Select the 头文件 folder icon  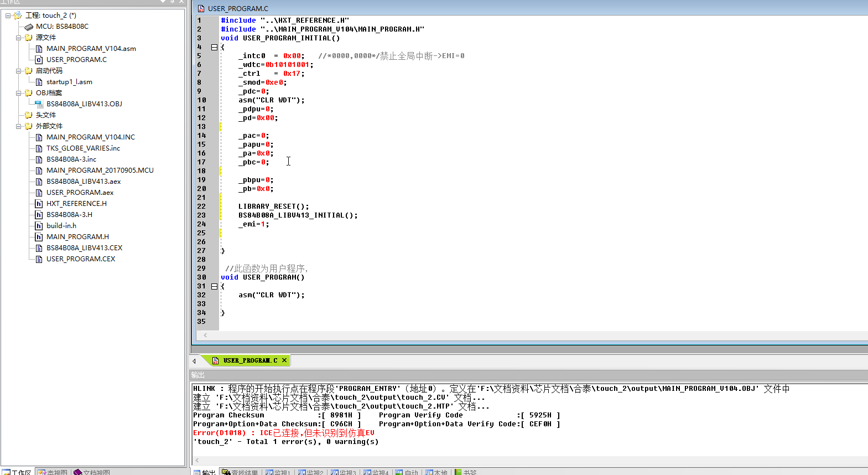28,115
